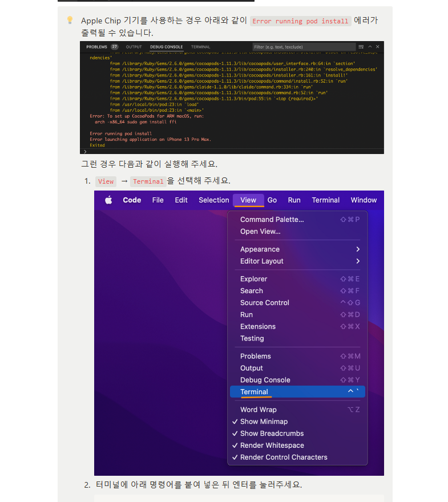This screenshot has width=448, height=502.
Task: Click 'arch -x86_64 sudo gem install ffi' line
Action: point(135,122)
